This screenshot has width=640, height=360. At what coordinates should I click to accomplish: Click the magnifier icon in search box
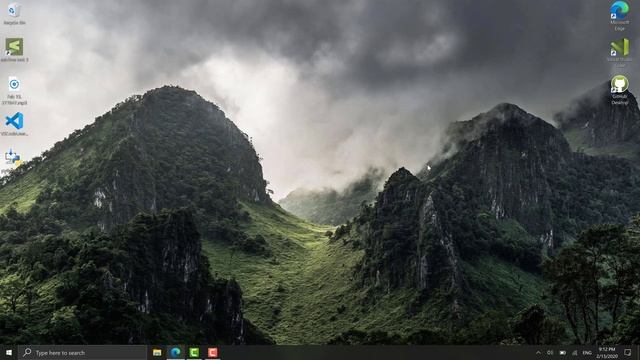pos(27,352)
